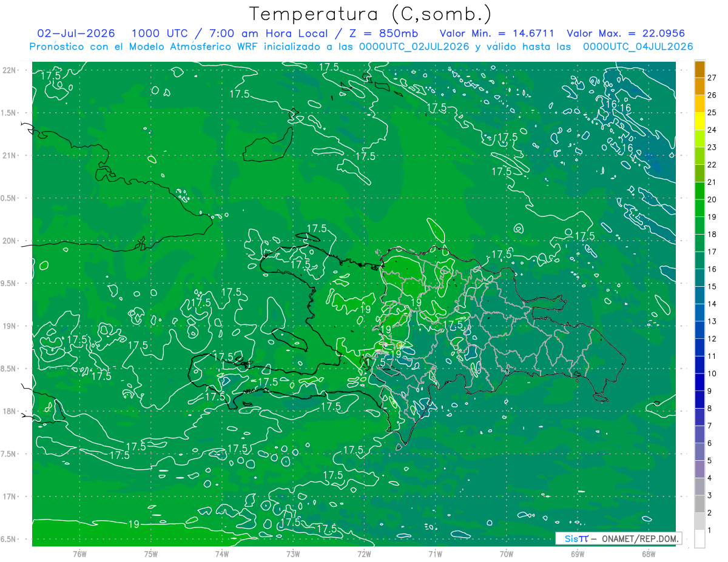
Task: Click the 'Pronóstico con el Modelo Atmósferico WRF' line
Action: tap(361, 46)
